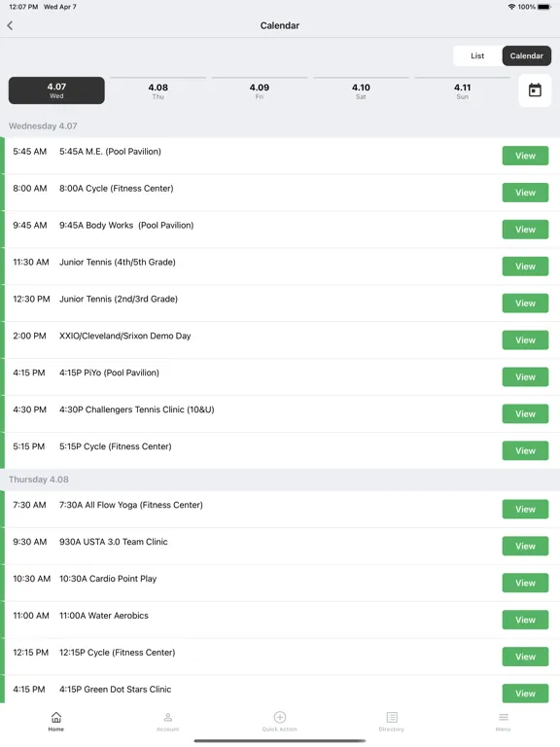
Task: View the 11:00A Water Aerobics class
Action: [x=525, y=620]
